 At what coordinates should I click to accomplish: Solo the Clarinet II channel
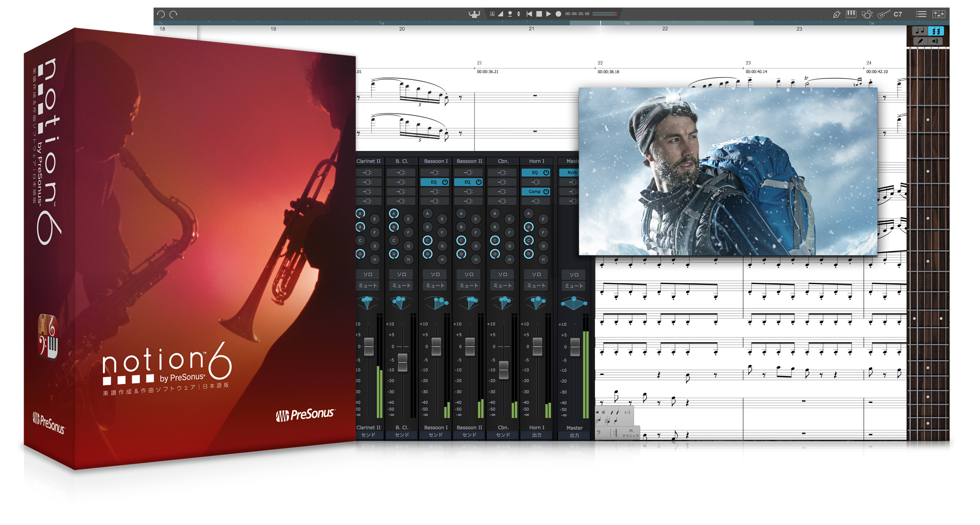click(x=368, y=274)
